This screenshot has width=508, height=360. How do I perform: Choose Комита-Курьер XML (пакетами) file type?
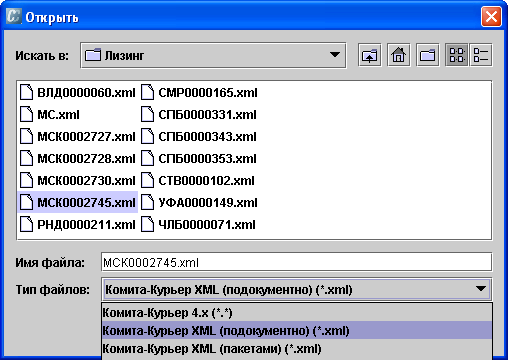(297, 349)
